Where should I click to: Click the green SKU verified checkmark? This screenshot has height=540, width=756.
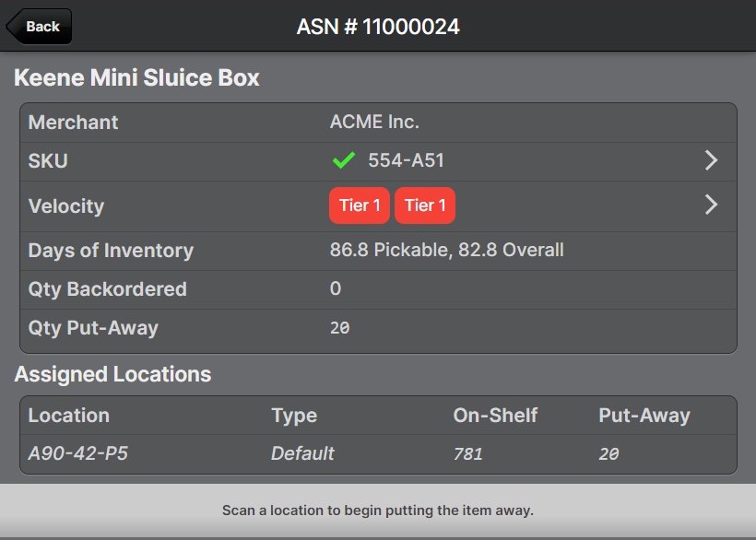coord(344,160)
